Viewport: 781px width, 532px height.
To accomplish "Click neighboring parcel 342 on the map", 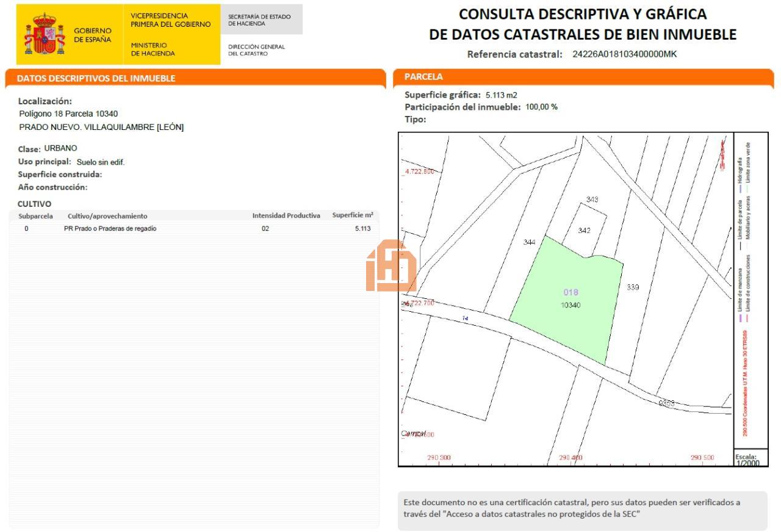I will tap(584, 230).
